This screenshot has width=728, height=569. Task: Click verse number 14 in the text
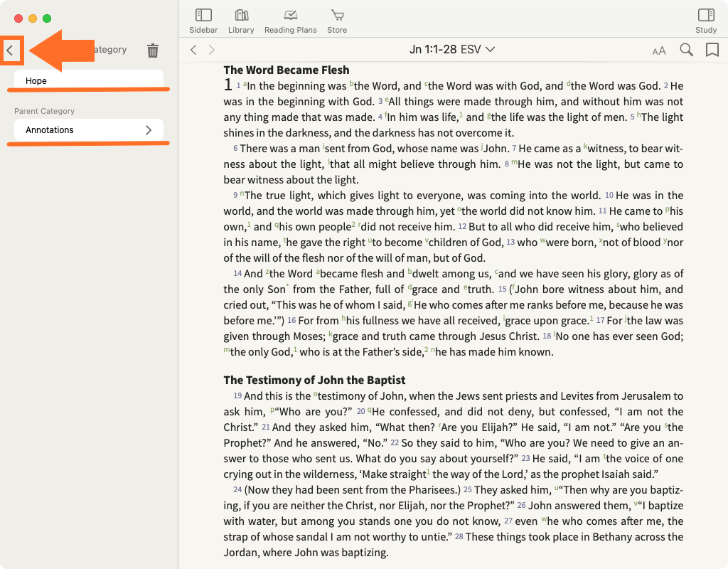click(x=237, y=274)
